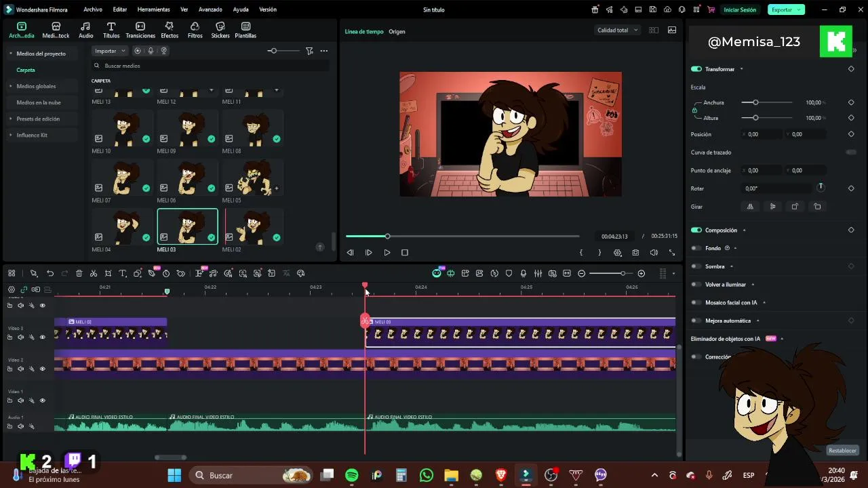Screen dimensions: 868x488
Task: Click the Buscar medios search field
Action: pyautogui.click(x=210, y=66)
